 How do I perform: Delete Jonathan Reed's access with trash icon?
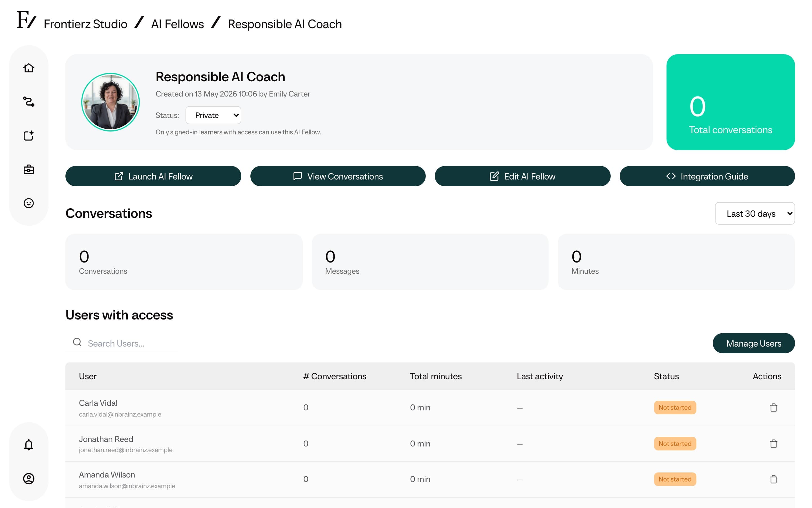773,443
